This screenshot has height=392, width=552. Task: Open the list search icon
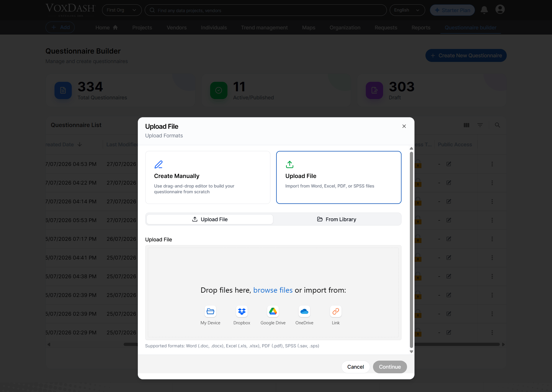(497, 125)
